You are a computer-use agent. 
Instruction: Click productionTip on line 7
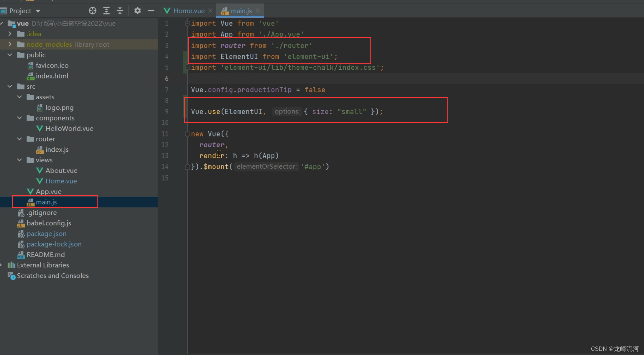(264, 90)
